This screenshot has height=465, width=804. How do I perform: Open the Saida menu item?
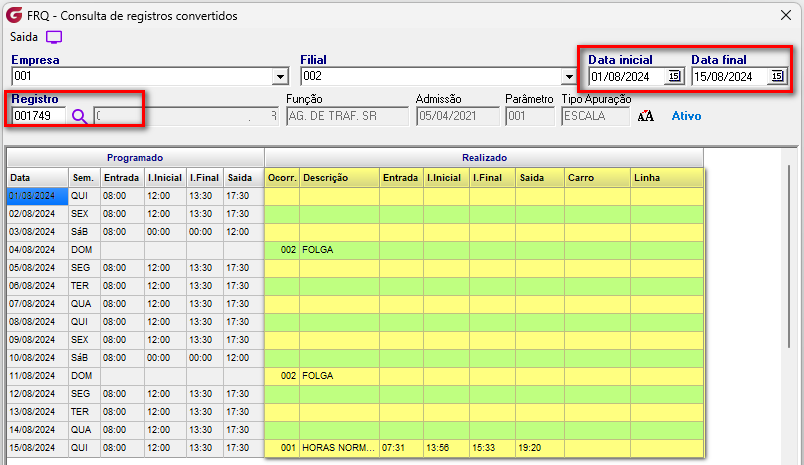(24, 37)
